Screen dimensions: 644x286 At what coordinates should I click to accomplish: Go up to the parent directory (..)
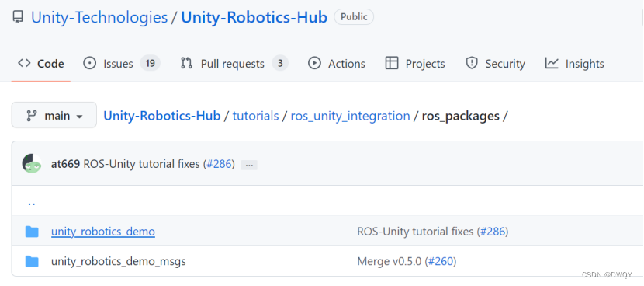pos(31,203)
